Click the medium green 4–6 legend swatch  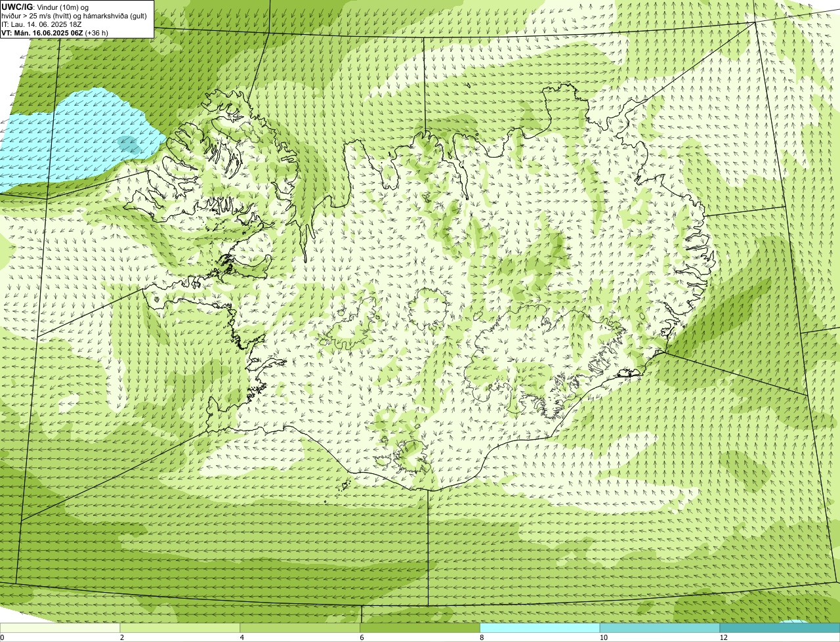click(301, 628)
